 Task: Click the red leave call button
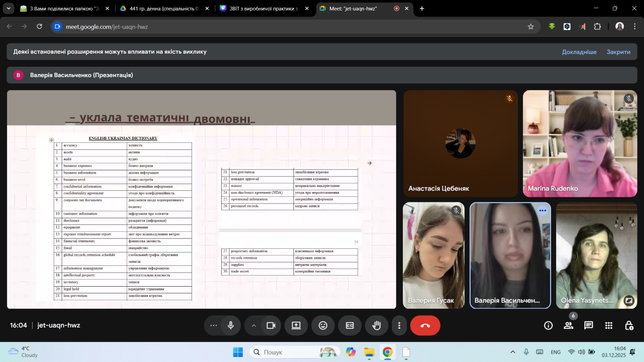425,325
